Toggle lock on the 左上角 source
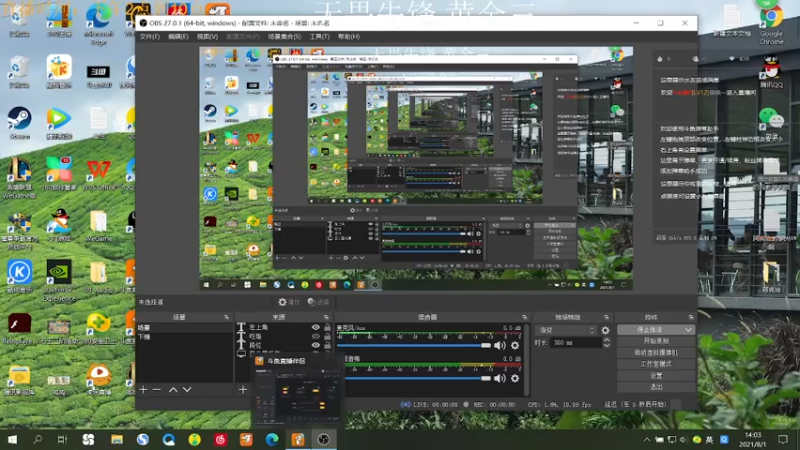The height and width of the screenshot is (450, 800). (327, 328)
